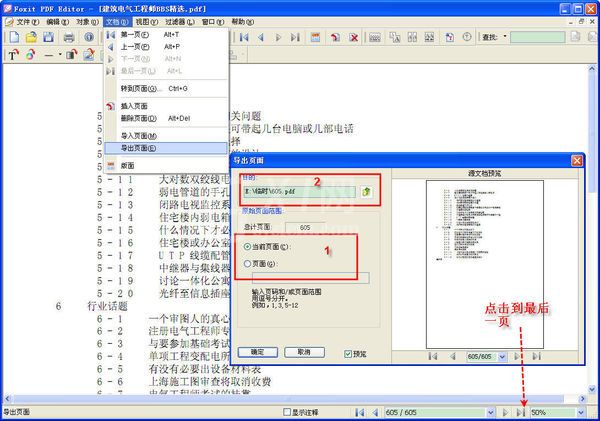Enable the 显示注释 checkbox

[x=287, y=412]
